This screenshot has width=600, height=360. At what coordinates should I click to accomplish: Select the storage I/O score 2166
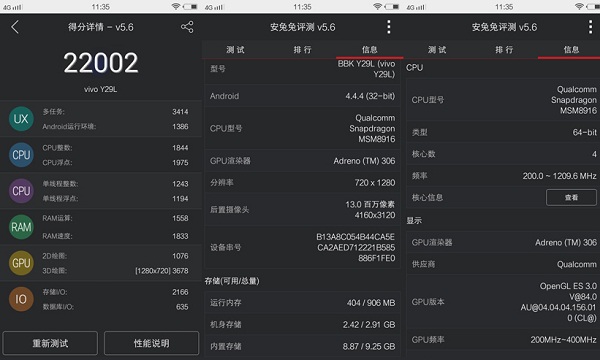coord(180,292)
